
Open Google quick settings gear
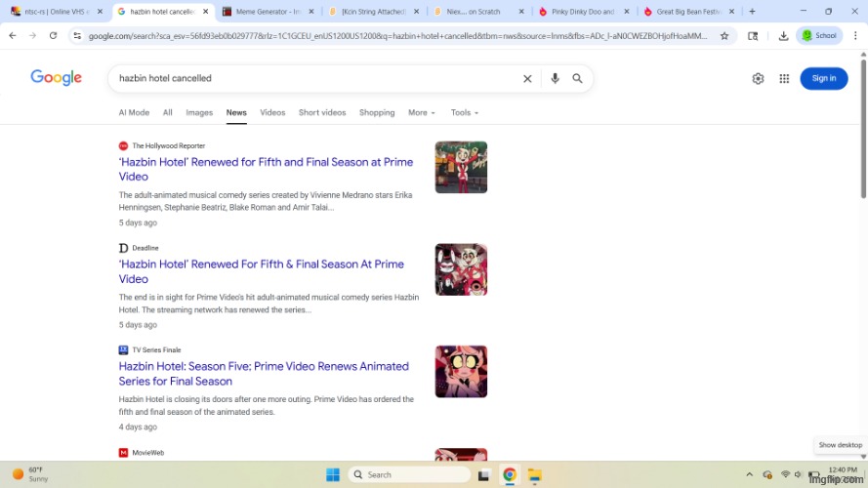pos(758,78)
